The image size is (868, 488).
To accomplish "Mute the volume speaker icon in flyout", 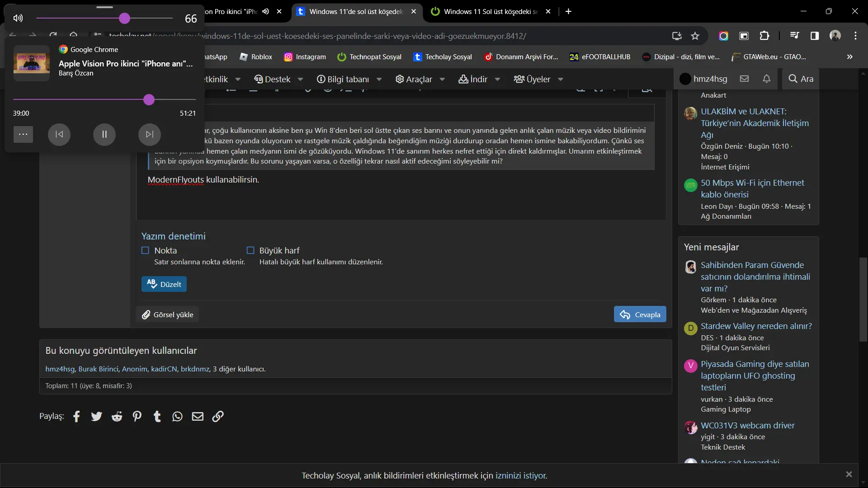I will point(18,18).
